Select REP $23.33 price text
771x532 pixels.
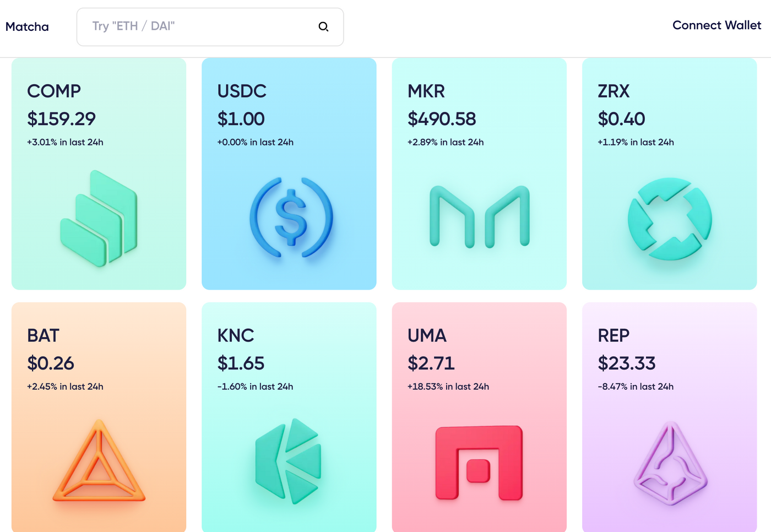(x=627, y=363)
